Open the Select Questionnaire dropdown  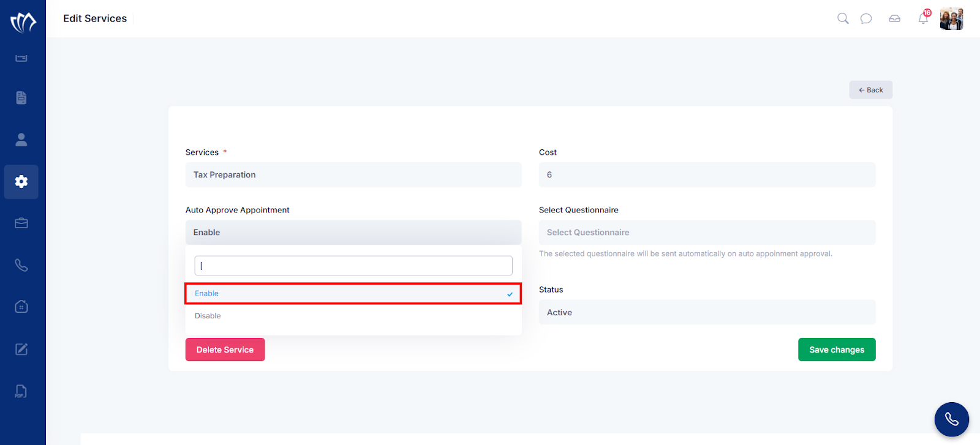click(x=707, y=233)
